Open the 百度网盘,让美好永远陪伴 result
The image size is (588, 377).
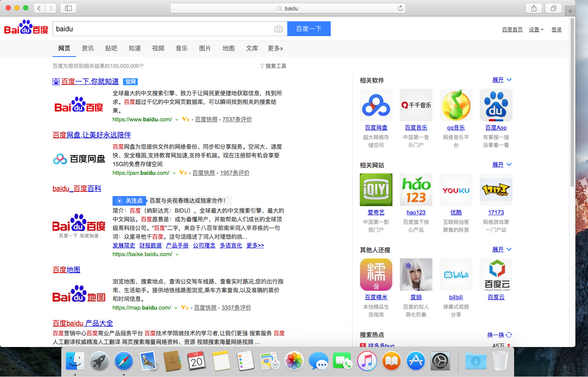pyautogui.click(x=92, y=135)
